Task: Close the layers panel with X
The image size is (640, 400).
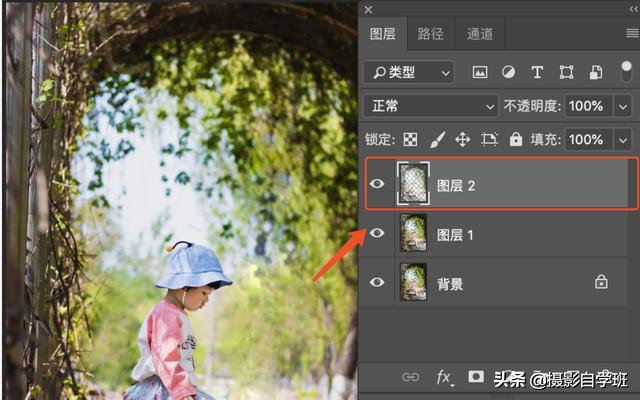Action: click(x=368, y=10)
